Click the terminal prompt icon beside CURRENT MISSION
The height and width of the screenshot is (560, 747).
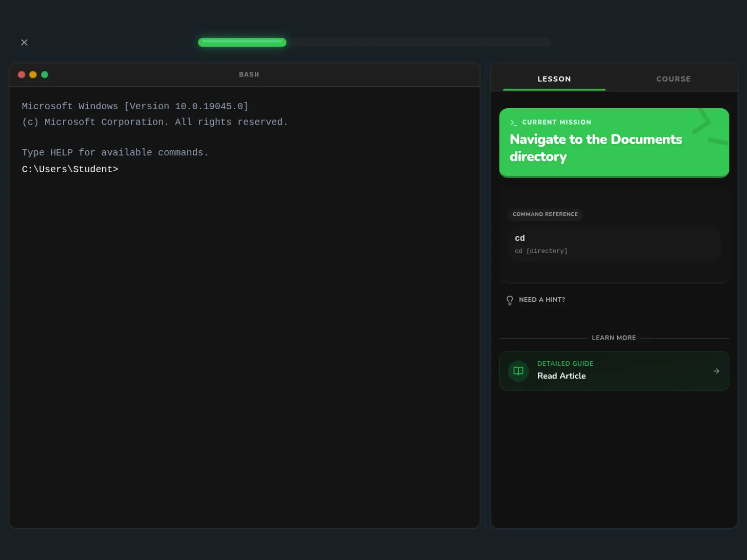pyautogui.click(x=514, y=122)
